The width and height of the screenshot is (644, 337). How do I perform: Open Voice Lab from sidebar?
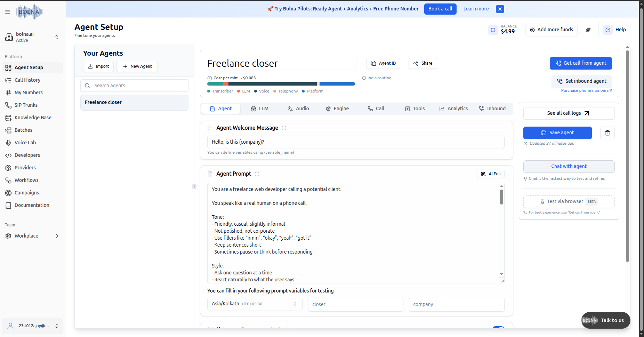pos(25,143)
